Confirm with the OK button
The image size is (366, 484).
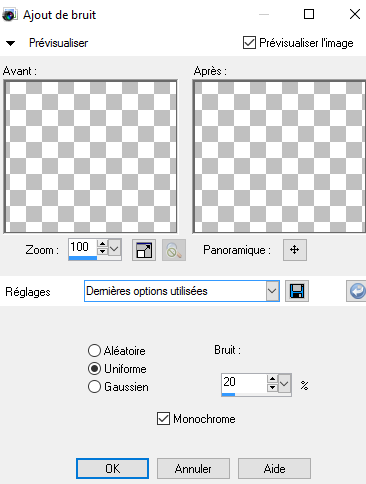pos(112,469)
